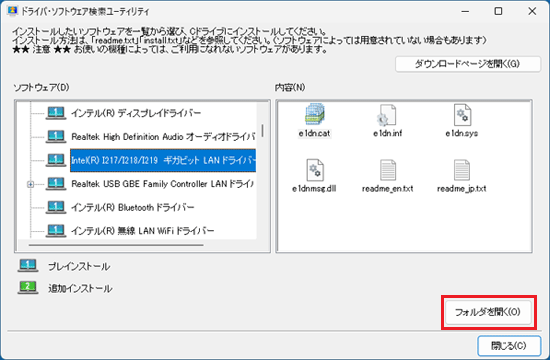Click the 閉じる(C) button
Image resolution: width=550 pixels, height=360 pixels.
(x=509, y=346)
